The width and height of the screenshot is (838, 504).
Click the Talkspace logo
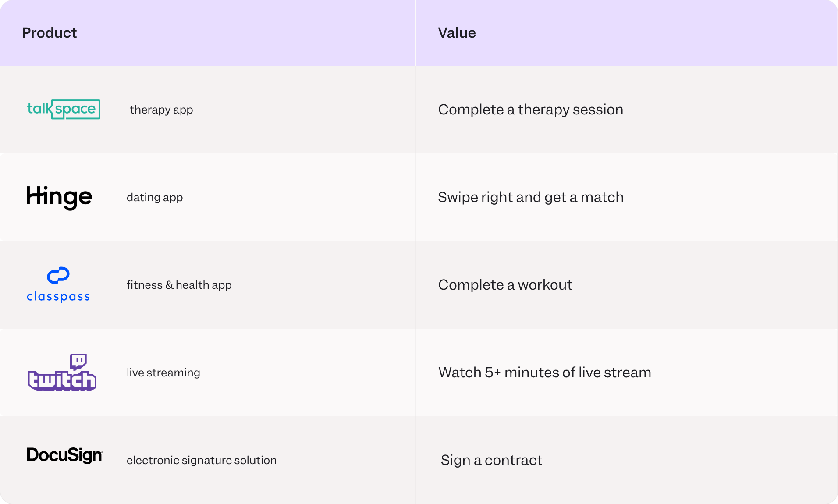click(64, 109)
